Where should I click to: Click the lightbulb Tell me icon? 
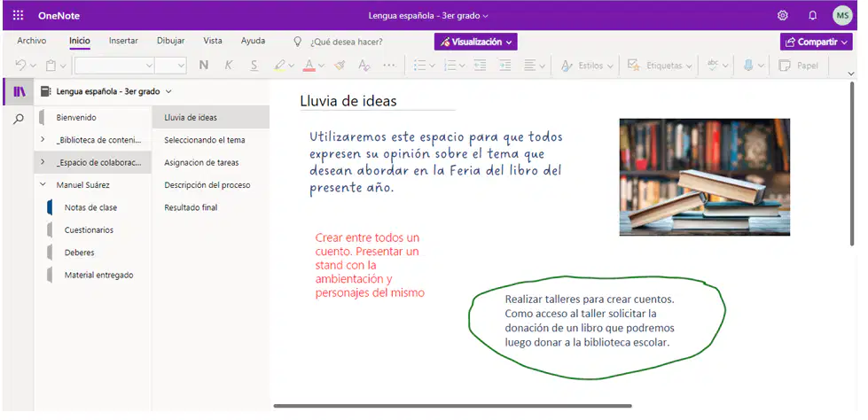point(298,42)
